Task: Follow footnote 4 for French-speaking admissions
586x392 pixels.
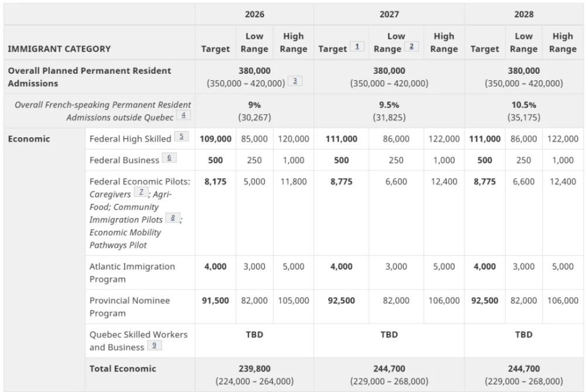Action: click(x=183, y=115)
